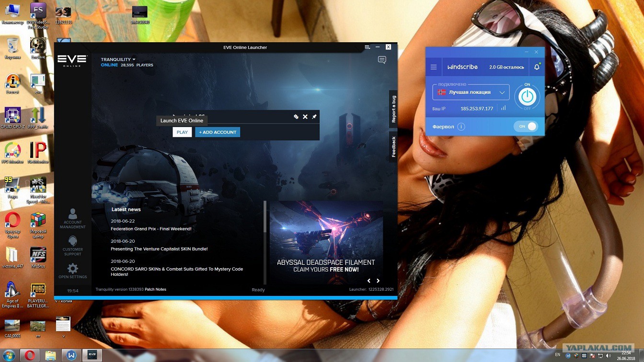Image resolution: width=644 pixels, height=362 pixels.
Task: Click the Add Account button
Action: click(218, 132)
